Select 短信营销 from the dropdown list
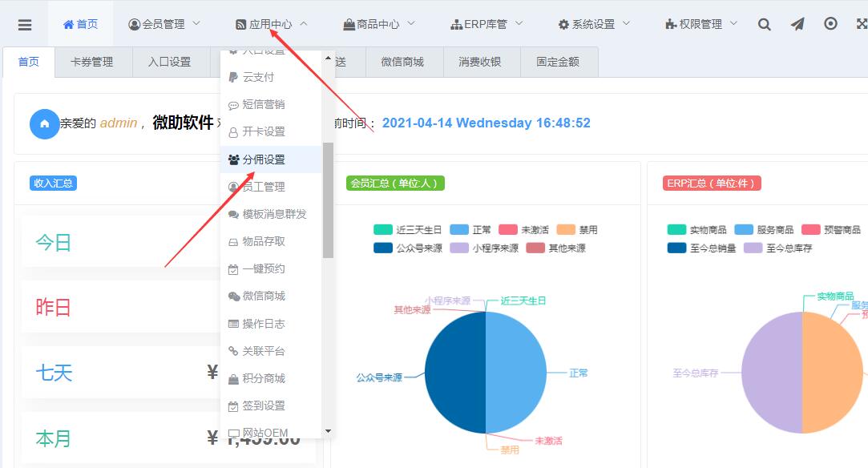 [271, 104]
